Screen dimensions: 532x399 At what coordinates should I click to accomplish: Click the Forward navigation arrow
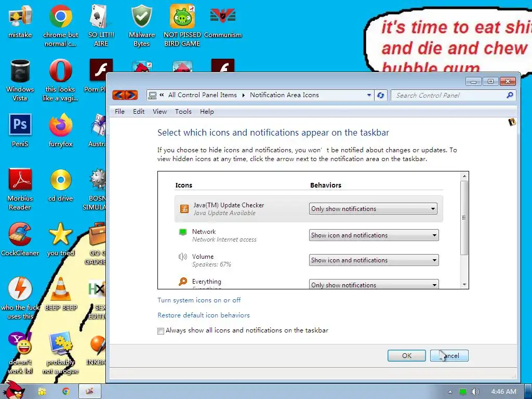pos(131,95)
